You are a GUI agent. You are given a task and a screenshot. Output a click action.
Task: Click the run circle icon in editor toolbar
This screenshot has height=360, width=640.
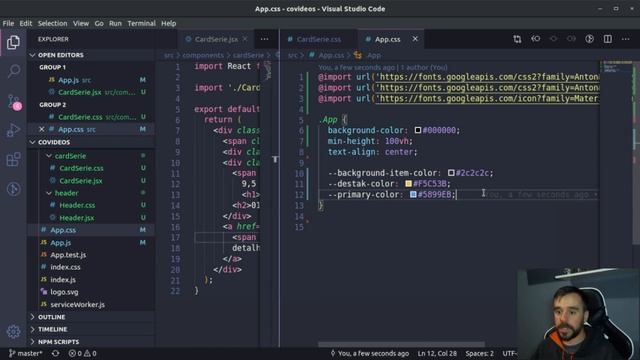point(589,39)
